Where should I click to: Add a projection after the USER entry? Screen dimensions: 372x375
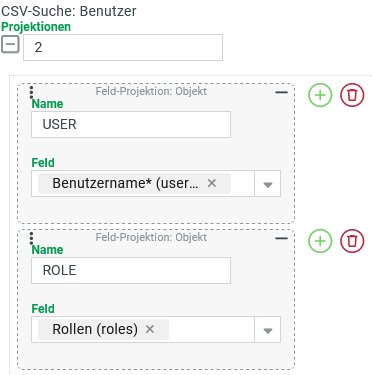[320, 95]
